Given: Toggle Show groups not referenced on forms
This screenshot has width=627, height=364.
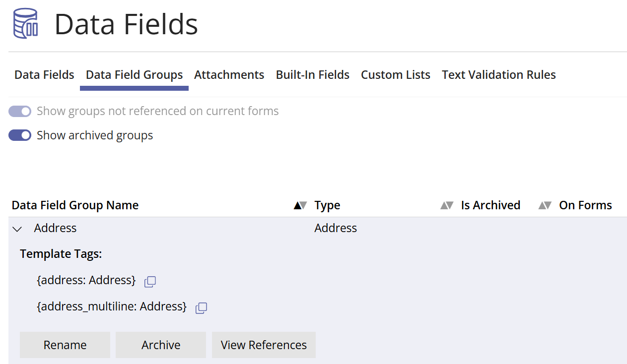Looking at the screenshot, I should tap(20, 111).
